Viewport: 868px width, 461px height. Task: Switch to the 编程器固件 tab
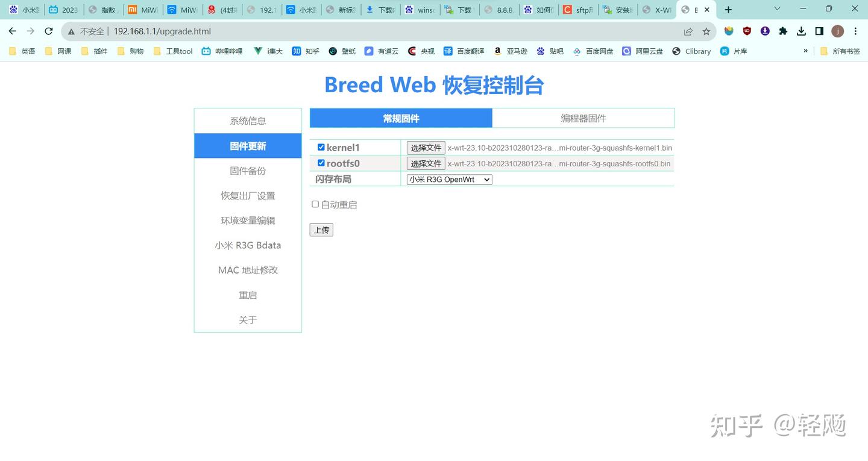pos(583,118)
